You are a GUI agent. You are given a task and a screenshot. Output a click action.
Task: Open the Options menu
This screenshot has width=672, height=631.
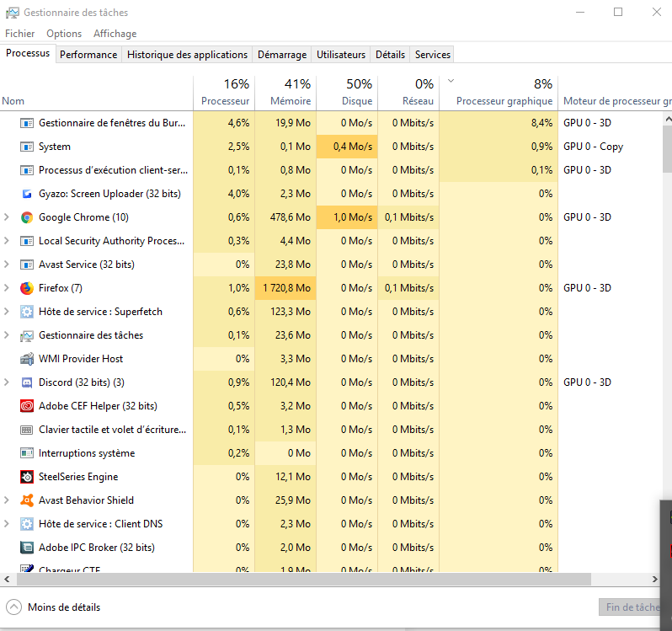point(64,34)
